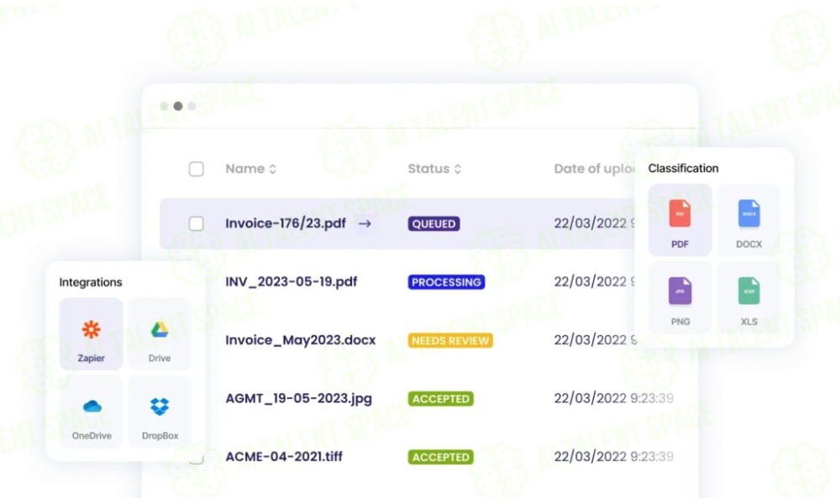The height and width of the screenshot is (504, 840).
Task: Select the DOCX classification icon
Action: [748, 220]
